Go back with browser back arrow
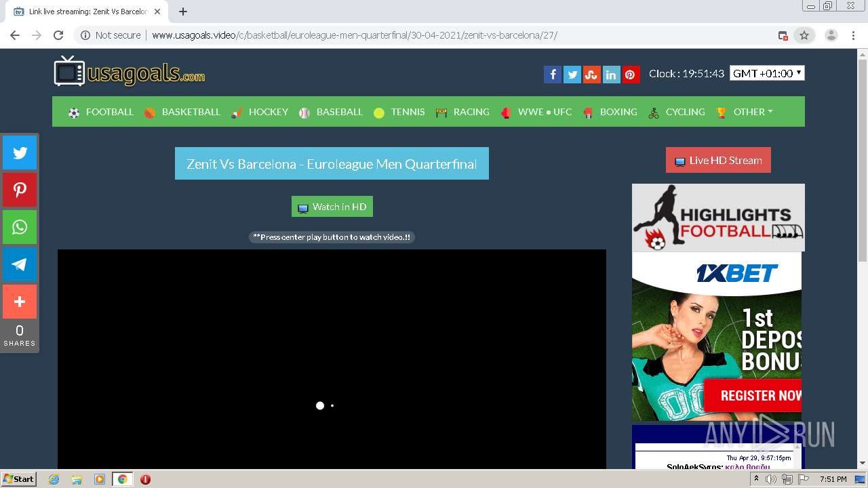The width and height of the screenshot is (868, 488). 15,35
